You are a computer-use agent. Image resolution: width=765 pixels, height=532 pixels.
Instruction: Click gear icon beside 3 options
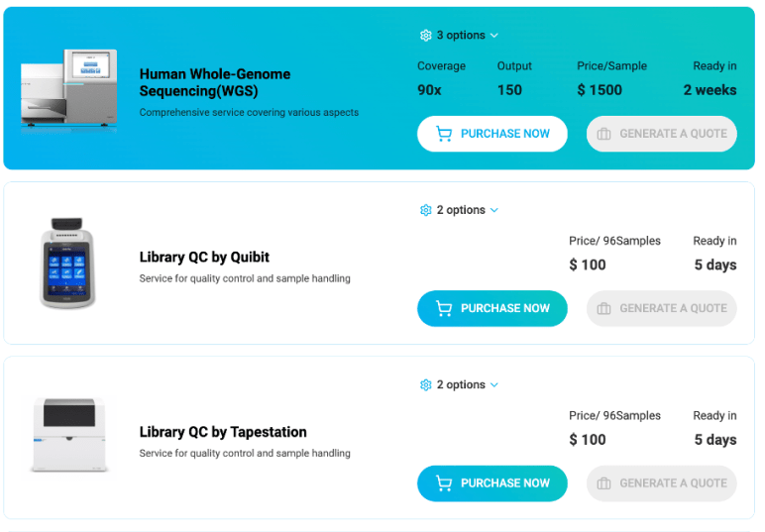click(425, 35)
